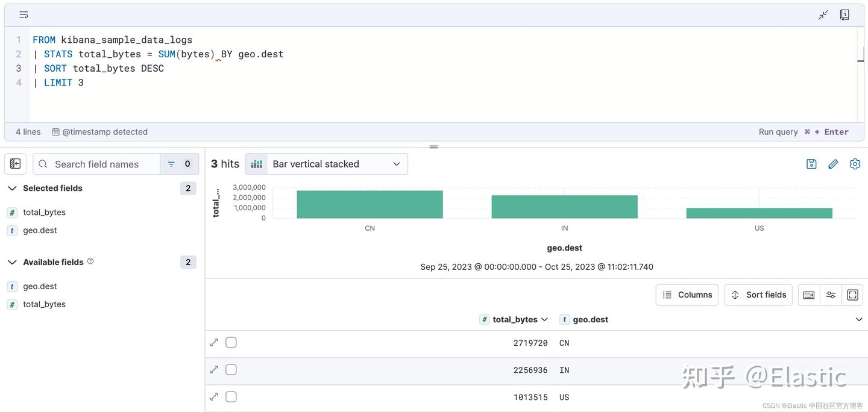Image resolution: width=868 pixels, height=412 pixels.
Task: Minimize the query editor with the collapse arrows
Action: coord(822,14)
